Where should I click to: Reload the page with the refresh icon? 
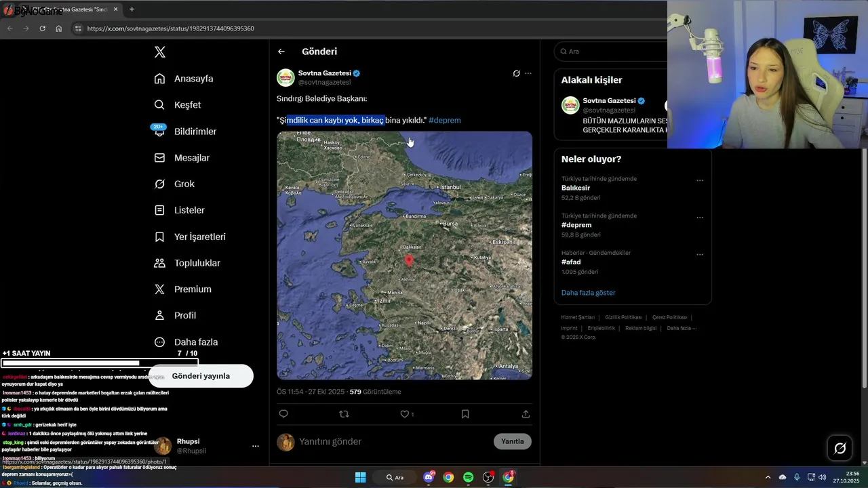(x=42, y=28)
